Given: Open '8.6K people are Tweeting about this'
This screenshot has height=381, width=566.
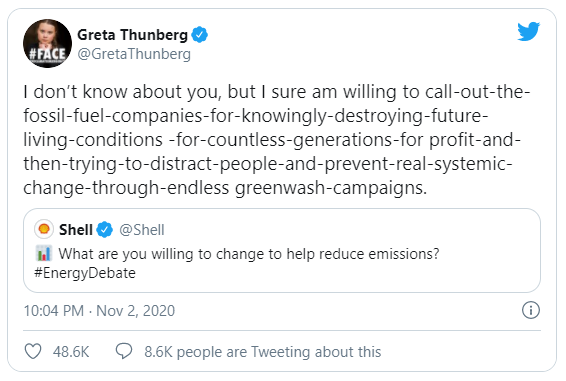Looking at the screenshot, I should 262,351.
